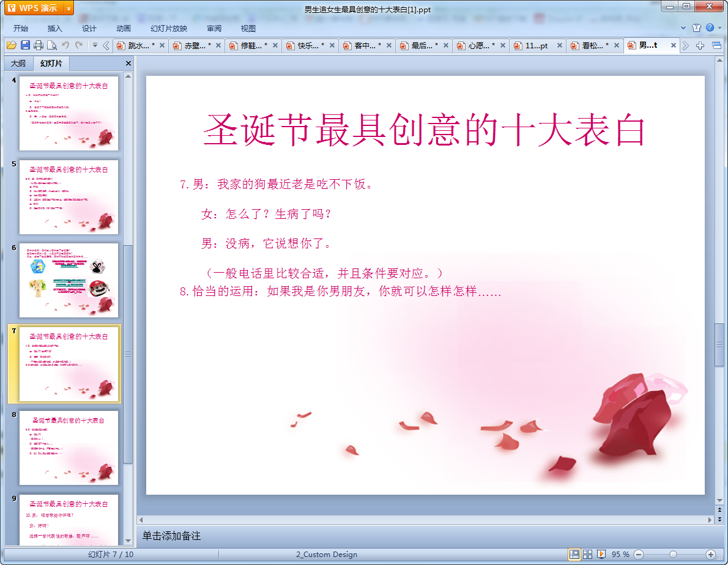Show later document tabs with the right chevron
728x565 pixels.
[685, 45]
